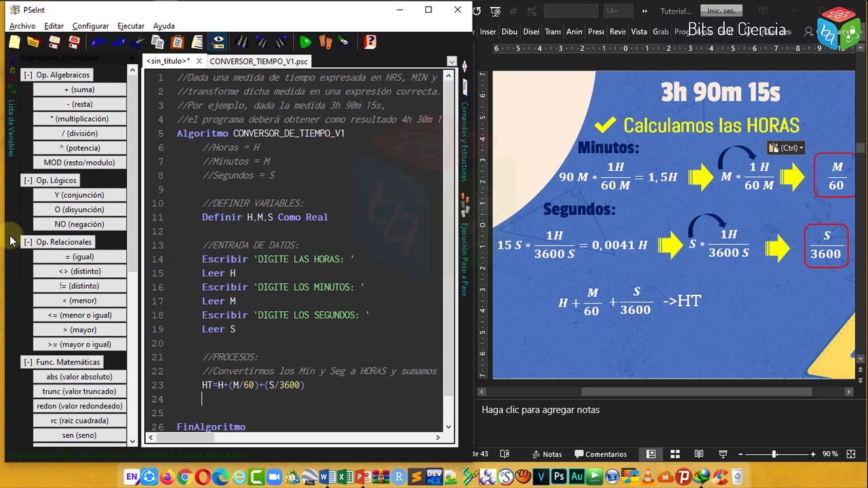The width and height of the screenshot is (868, 488).
Task: Open VLC media player from the taskbar
Action: coord(648,477)
